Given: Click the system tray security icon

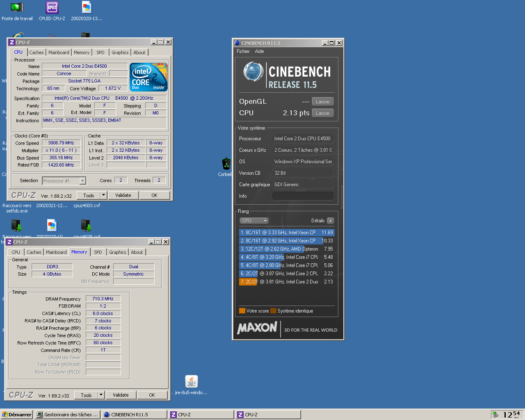Looking at the screenshot, I should [495, 415].
